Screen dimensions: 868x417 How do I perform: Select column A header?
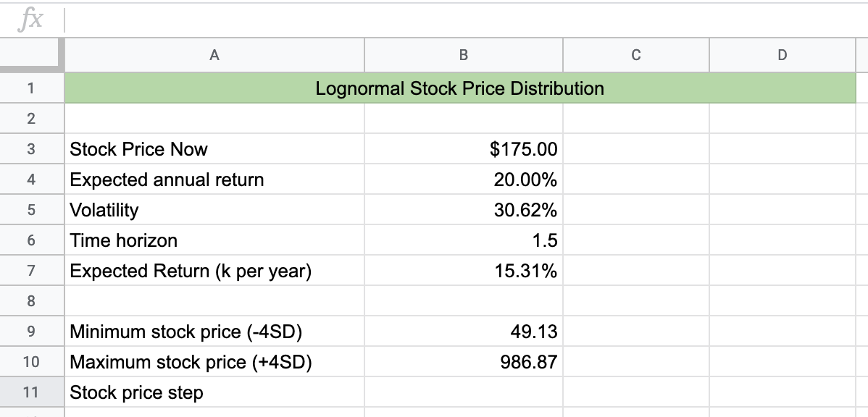[x=214, y=55]
